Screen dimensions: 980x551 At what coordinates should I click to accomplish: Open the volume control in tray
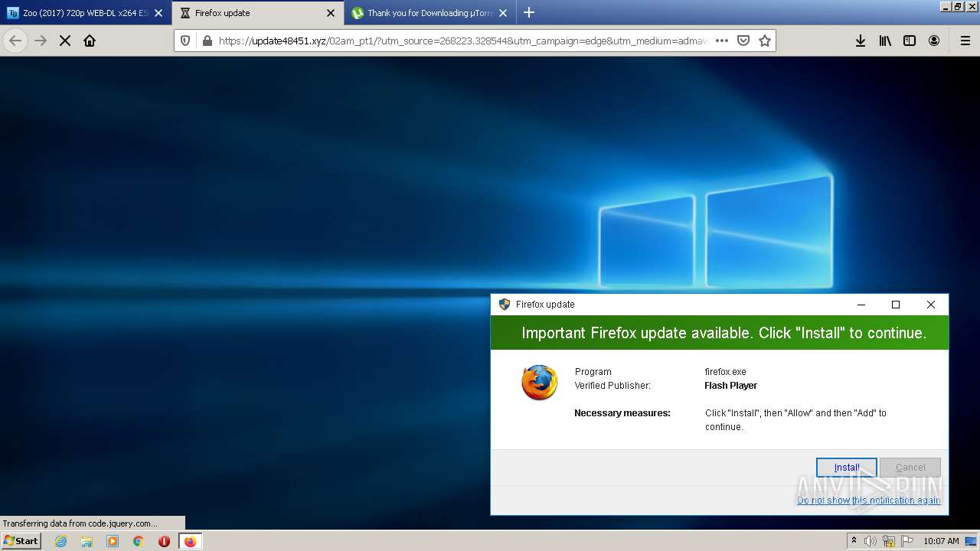pos(871,541)
